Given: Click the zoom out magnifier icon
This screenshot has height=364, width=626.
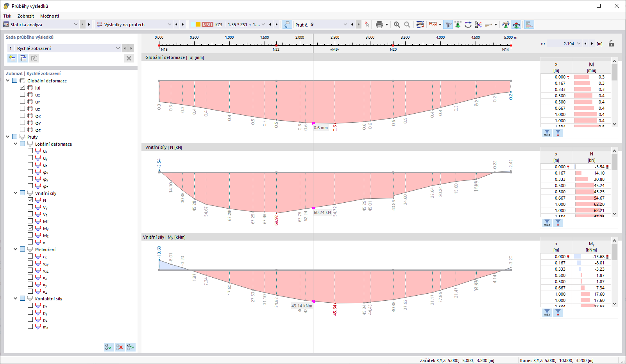Looking at the screenshot, I should (x=407, y=25).
